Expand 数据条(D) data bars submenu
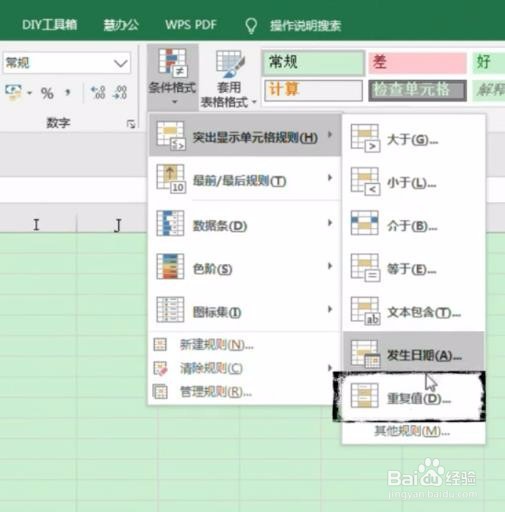Image resolution: width=505 pixels, height=512 pixels. (245, 224)
